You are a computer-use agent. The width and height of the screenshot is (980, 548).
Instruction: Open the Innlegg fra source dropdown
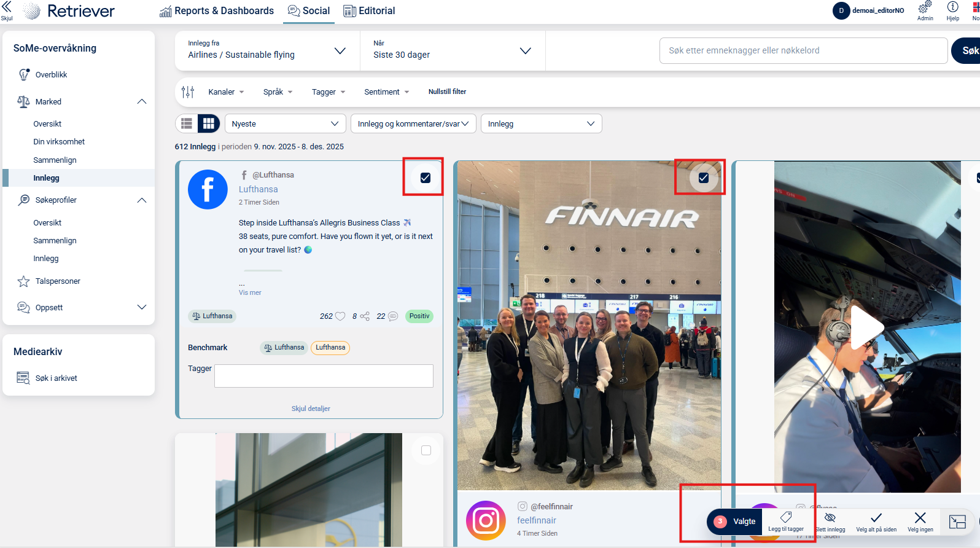click(268, 50)
